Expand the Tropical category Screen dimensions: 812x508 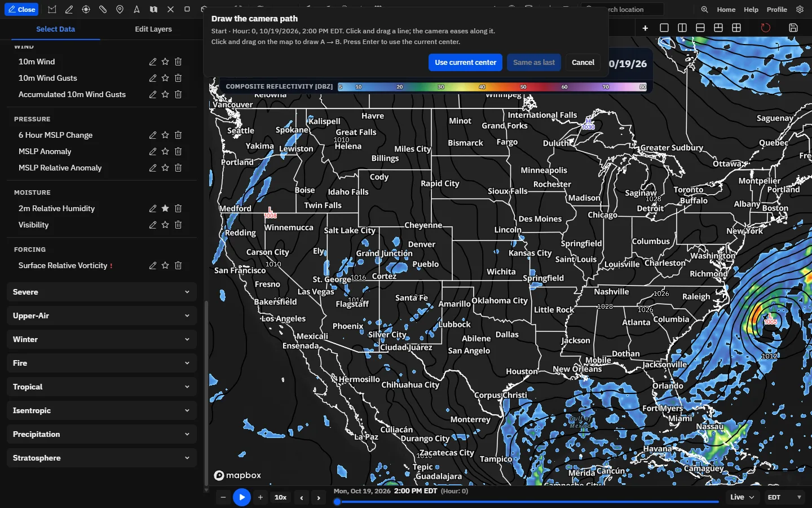click(x=101, y=387)
